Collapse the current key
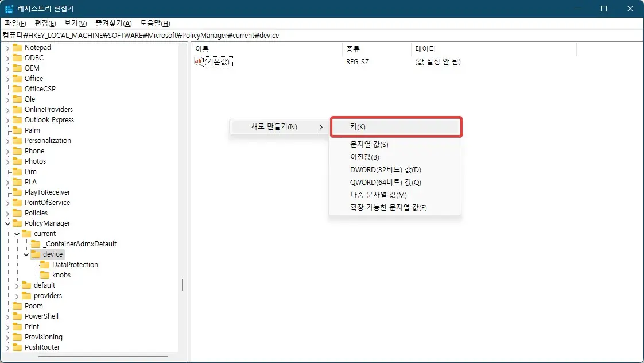This screenshot has height=363, width=644. point(17,233)
